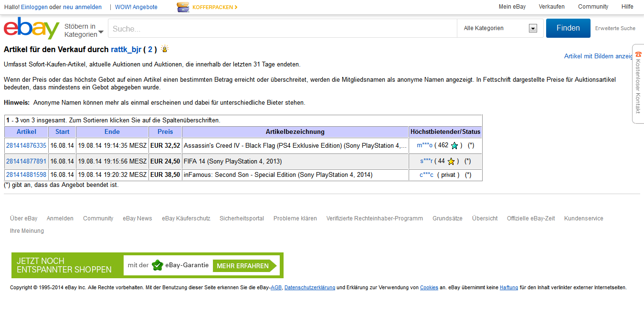Open eBay Käuferschutz footer link
Image resolution: width=644 pixels, height=316 pixels.
click(186, 218)
